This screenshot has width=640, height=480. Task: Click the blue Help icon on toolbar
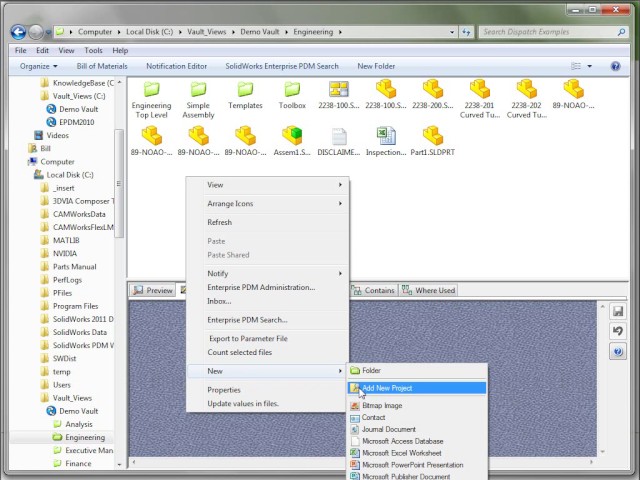pos(616,66)
